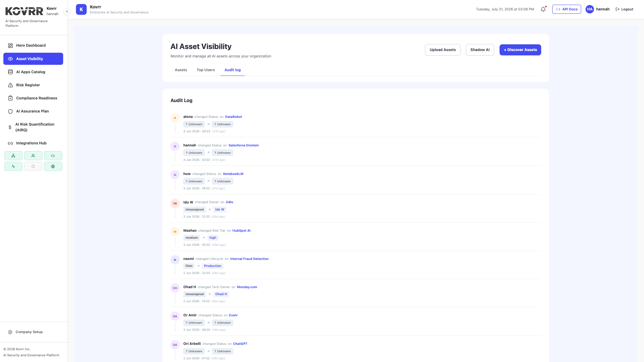The width and height of the screenshot is (644, 362).
Task: Open the notifications bell
Action: [x=543, y=9]
